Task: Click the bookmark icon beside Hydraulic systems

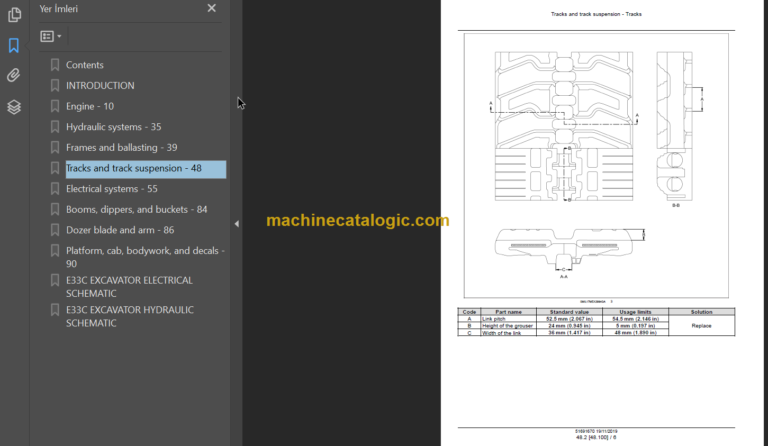Action: click(x=55, y=126)
